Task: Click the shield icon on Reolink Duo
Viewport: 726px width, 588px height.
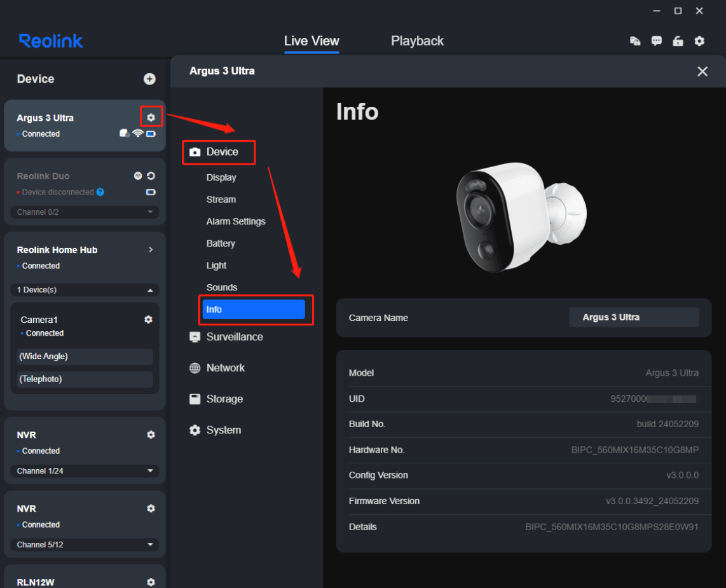Action: pyautogui.click(x=138, y=176)
